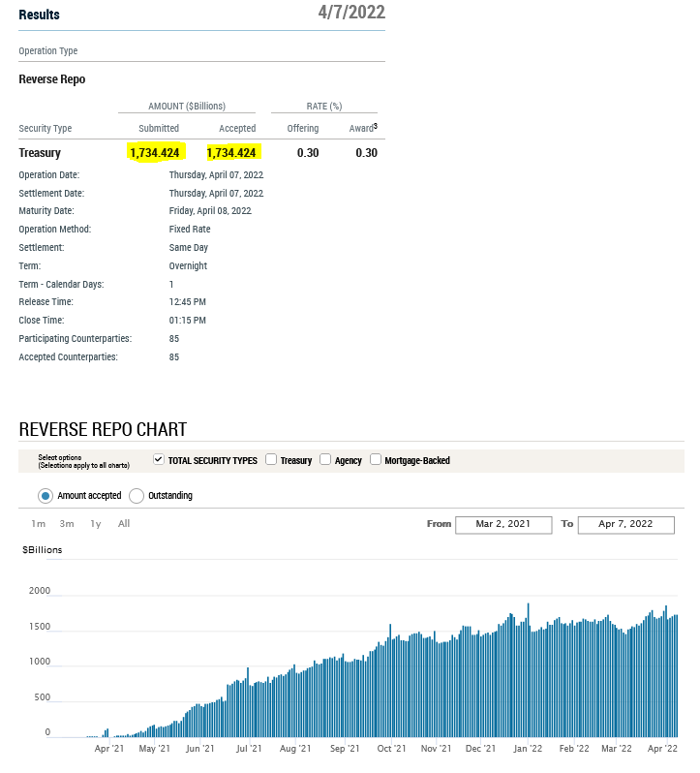Image resolution: width=700 pixels, height=773 pixels.
Task: Click the To date field Apr 7, 2022
Action: pos(626,525)
